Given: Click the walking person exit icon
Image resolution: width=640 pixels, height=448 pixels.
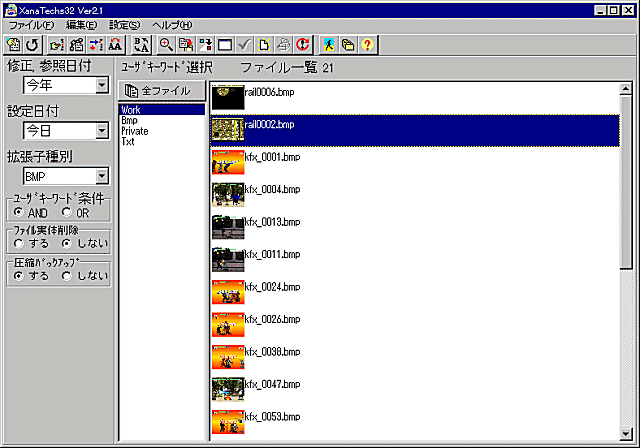Looking at the screenshot, I should pyautogui.click(x=329, y=44).
